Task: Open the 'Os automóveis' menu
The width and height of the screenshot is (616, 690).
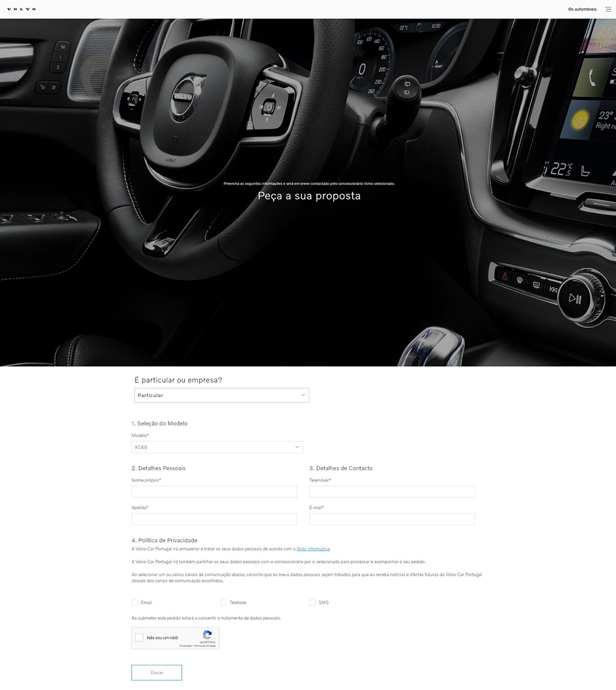Action: coord(582,9)
